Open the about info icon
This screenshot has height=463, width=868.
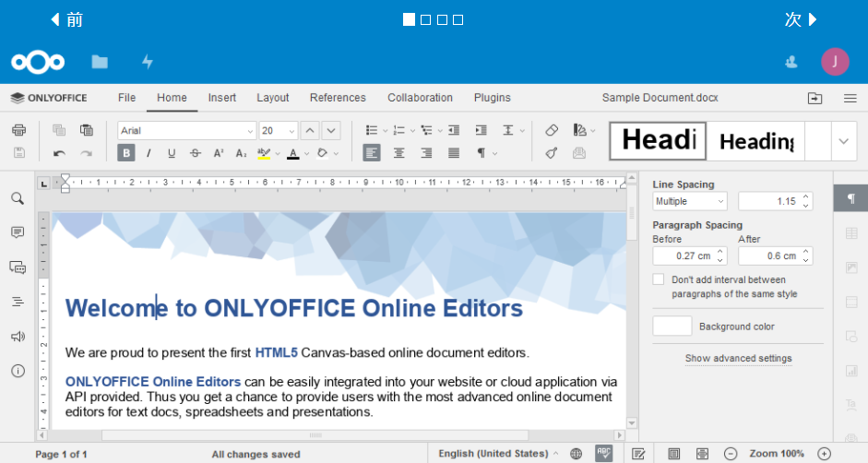tap(18, 371)
